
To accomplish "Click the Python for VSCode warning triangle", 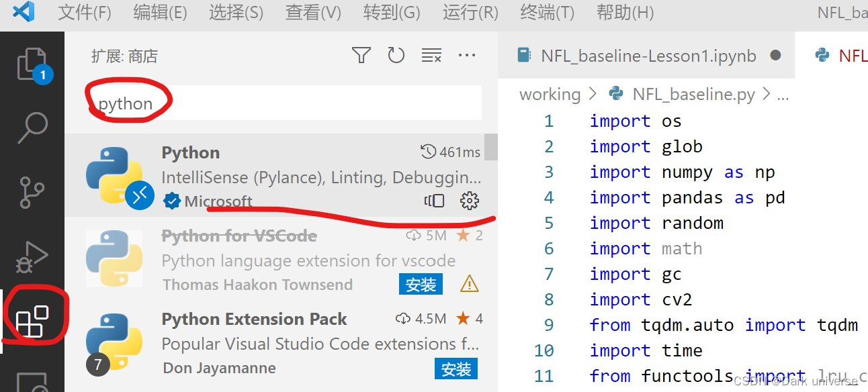I will pos(470,285).
